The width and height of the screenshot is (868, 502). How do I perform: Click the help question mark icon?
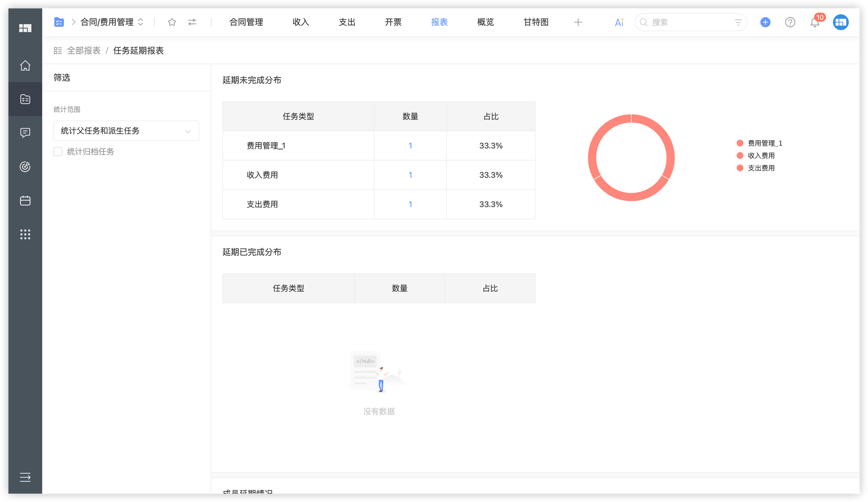click(790, 22)
